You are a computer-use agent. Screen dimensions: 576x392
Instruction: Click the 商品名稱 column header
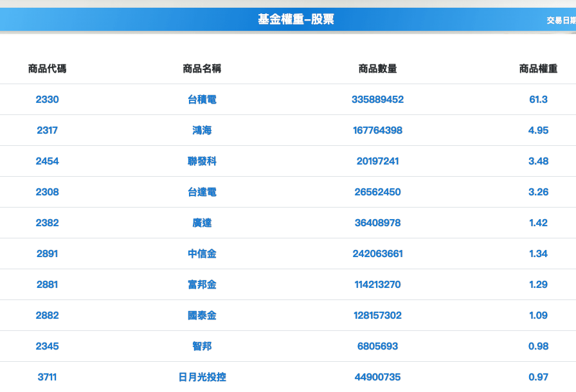[202, 69]
